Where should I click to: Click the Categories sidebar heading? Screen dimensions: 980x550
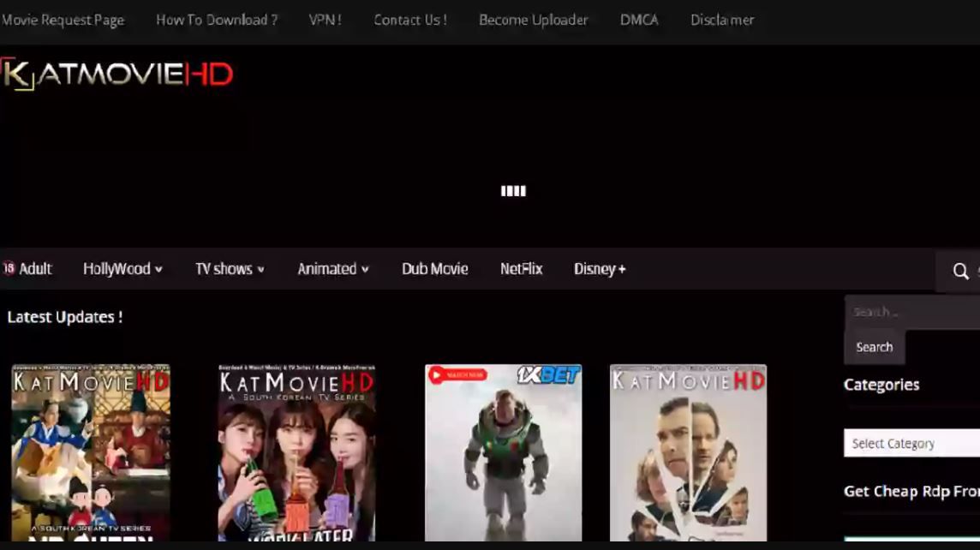click(x=881, y=385)
